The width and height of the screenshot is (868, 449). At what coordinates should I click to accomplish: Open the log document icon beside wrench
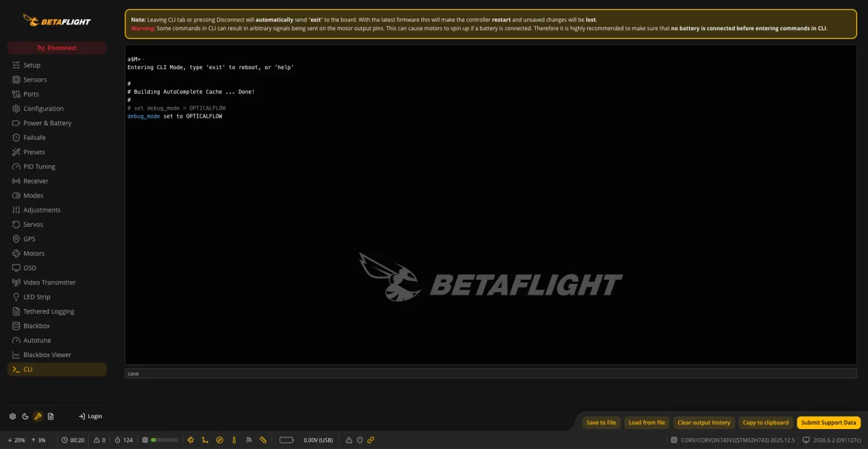(51, 416)
